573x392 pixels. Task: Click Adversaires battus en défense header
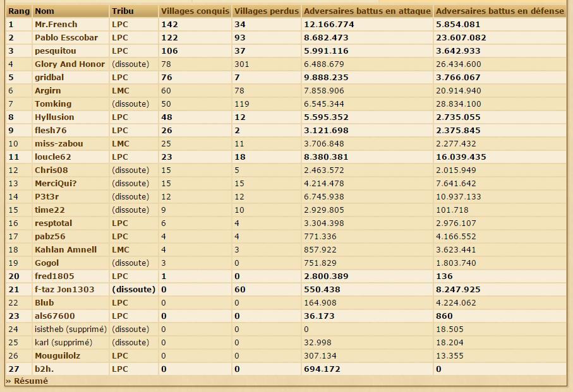pyautogui.click(x=500, y=11)
